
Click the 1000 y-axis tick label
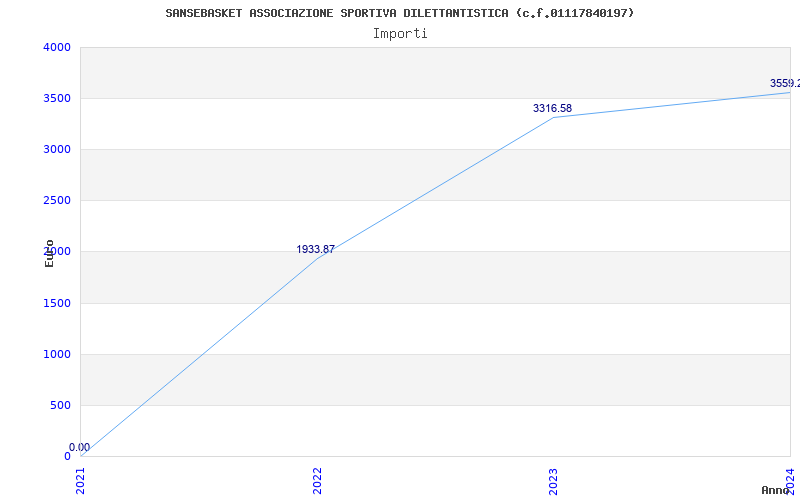57,355
